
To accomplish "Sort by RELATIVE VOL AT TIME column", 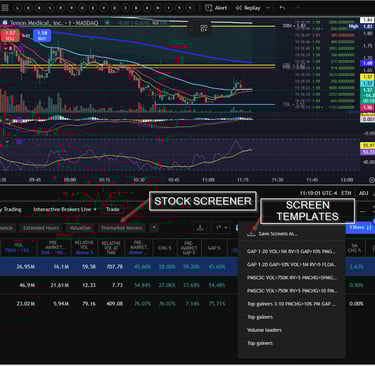I will coord(111,248).
